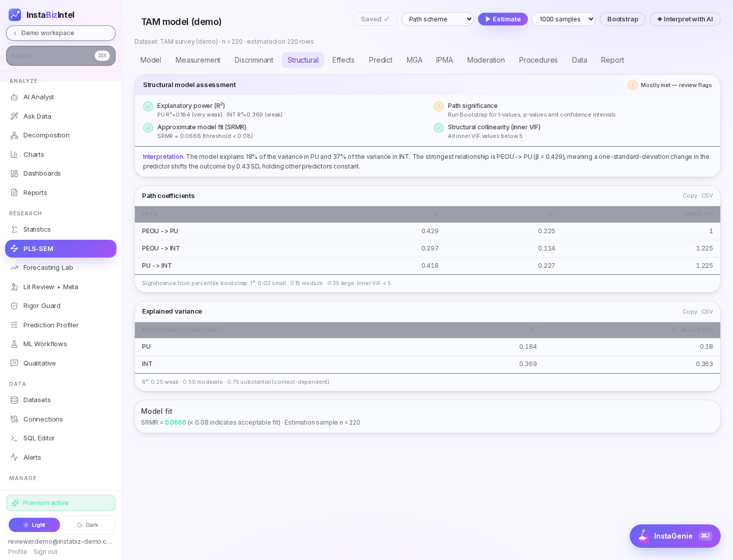Click the Ask Data wand icon

(14, 116)
